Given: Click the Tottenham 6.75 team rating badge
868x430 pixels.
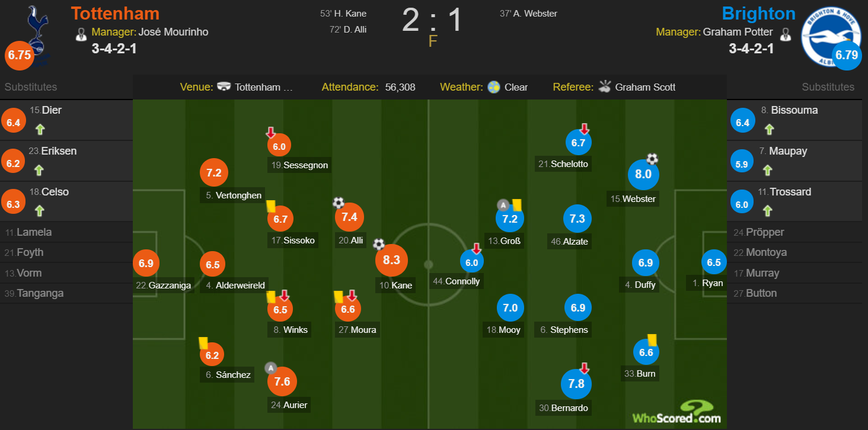Looking at the screenshot, I should tap(18, 55).
